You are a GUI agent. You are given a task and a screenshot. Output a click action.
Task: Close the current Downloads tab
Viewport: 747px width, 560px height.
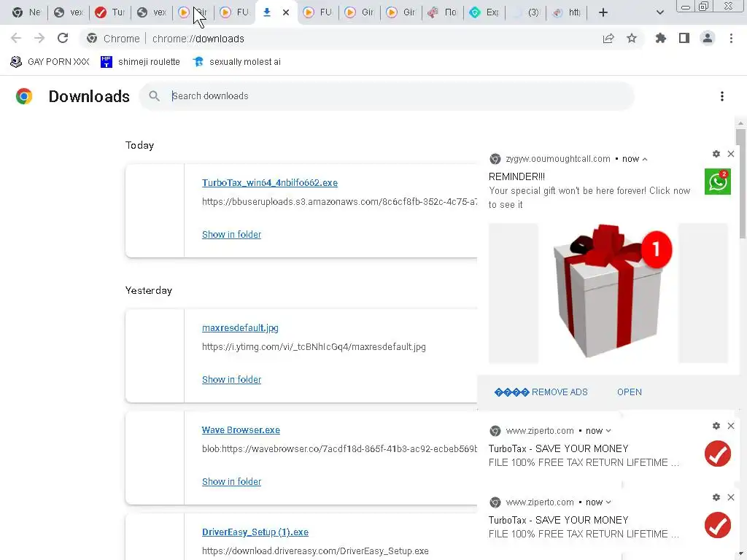pos(286,12)
